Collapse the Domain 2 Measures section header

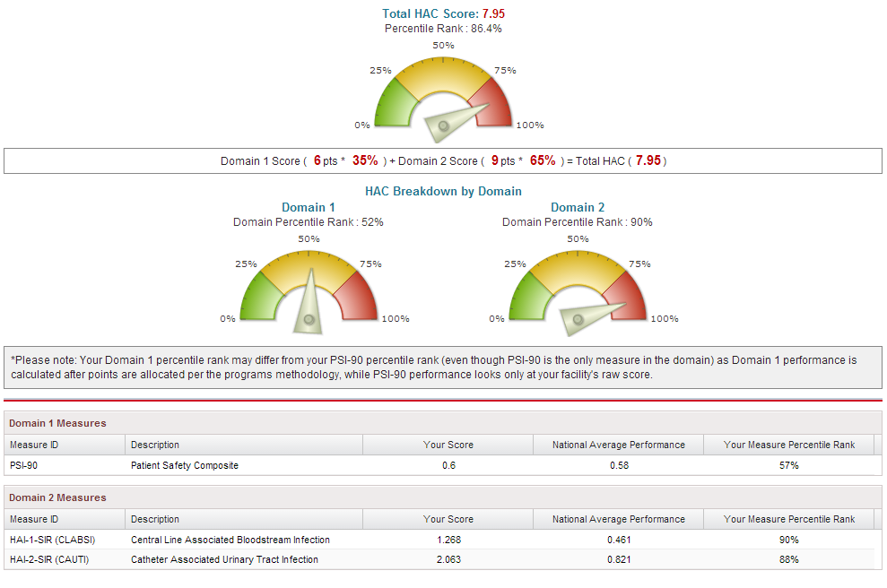(57, 497)
